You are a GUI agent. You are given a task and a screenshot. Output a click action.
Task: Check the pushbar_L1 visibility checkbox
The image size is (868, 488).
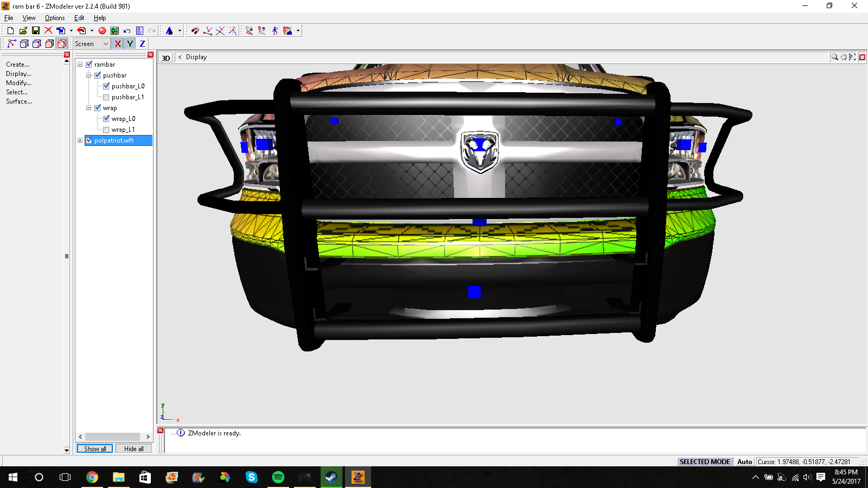pos(106,97)
